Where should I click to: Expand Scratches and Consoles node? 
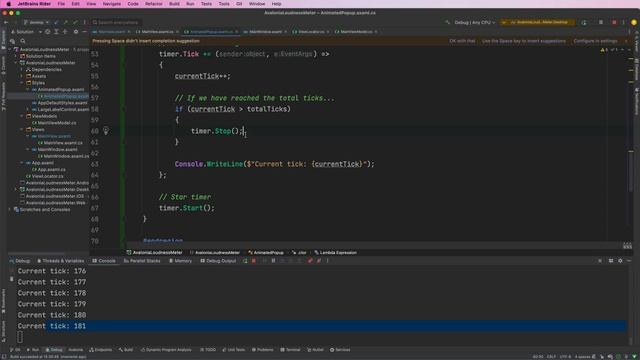click(10, 209)
